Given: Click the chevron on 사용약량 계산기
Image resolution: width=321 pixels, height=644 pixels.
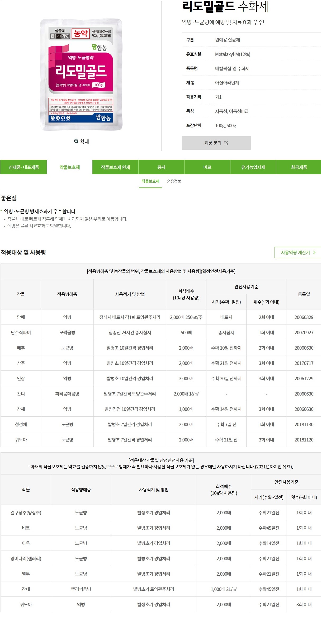Looking at the screenshot, I should pos(314,253).
